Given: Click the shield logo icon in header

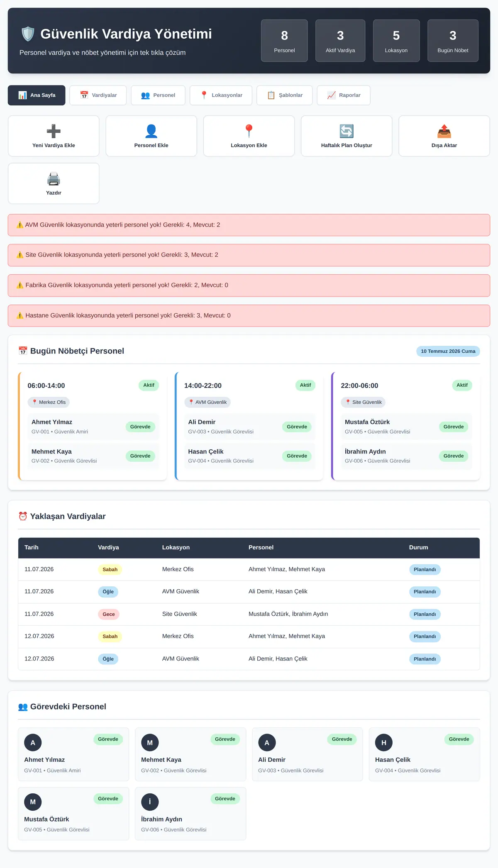Looking at the screenshot, I should tap(28, 34).
